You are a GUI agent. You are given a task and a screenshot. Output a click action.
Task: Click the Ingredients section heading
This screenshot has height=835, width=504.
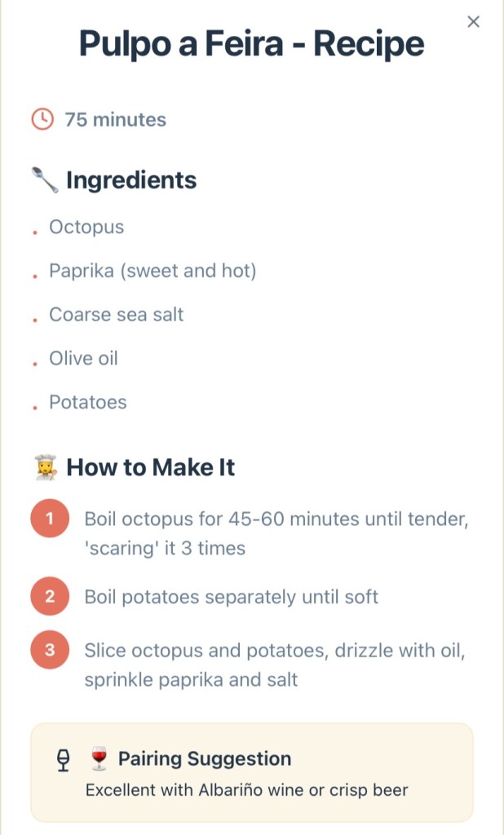pyautogui.click(x=131, y=179)
